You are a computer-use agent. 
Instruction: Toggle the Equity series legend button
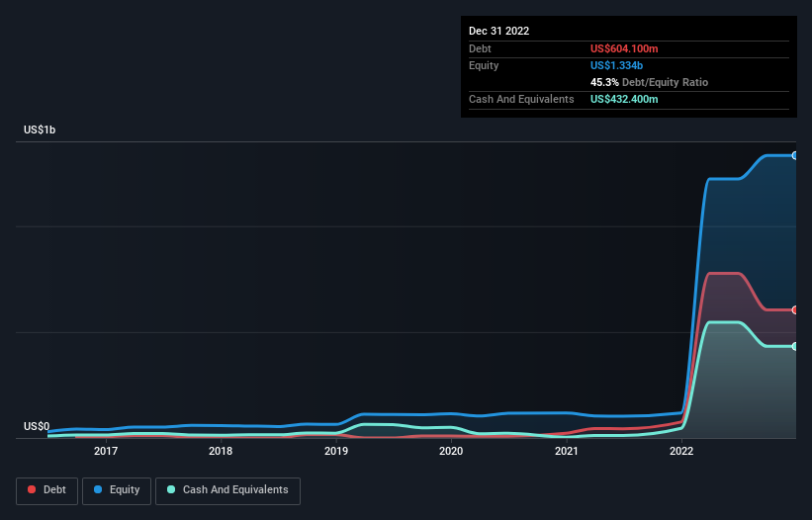point(117,490)
